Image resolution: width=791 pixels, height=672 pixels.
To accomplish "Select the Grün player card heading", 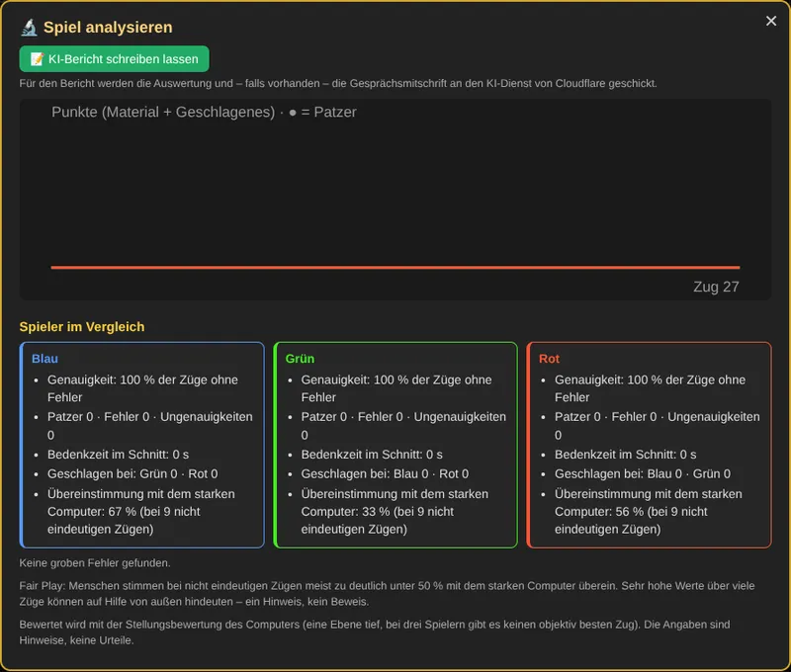I will (x=300, y=359).
